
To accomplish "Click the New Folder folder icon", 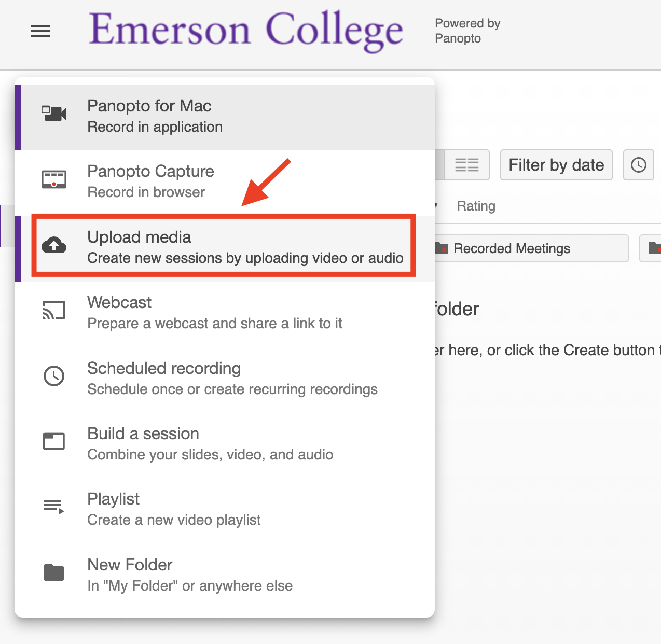I will coord(54,572).
